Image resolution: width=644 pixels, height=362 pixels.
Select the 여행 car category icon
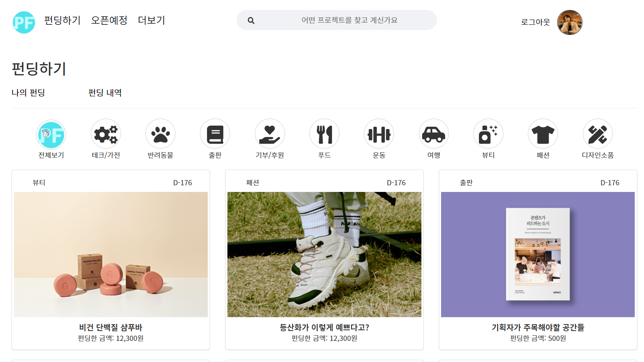click(434, 134)
